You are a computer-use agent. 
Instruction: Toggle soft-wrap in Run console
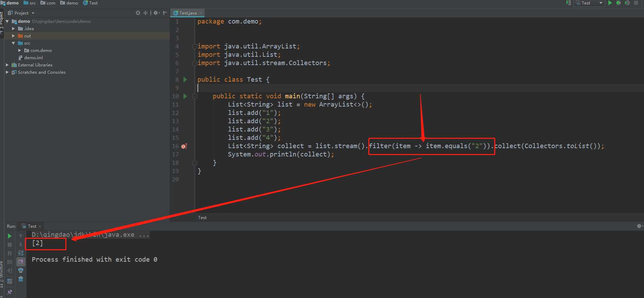coord(21,253)
